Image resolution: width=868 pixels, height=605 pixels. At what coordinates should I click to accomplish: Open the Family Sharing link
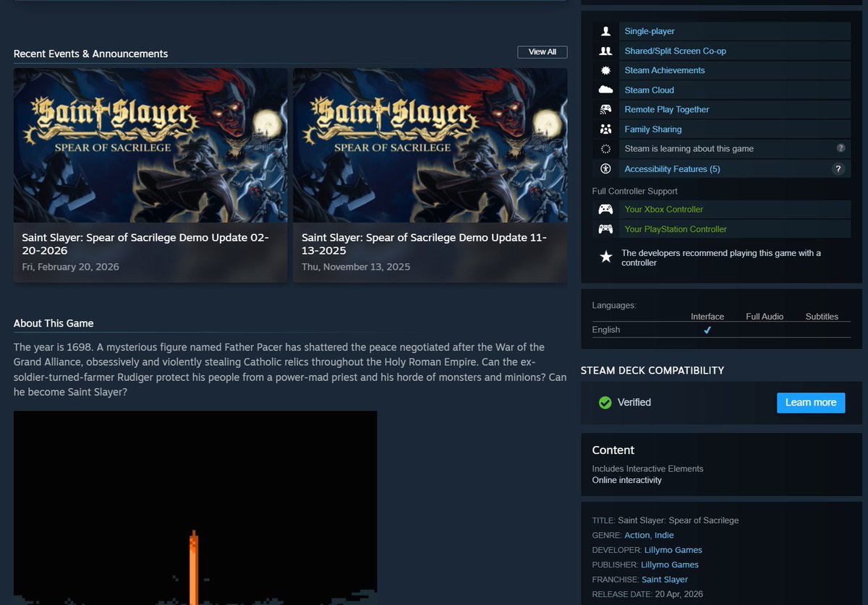click(653, 129)
